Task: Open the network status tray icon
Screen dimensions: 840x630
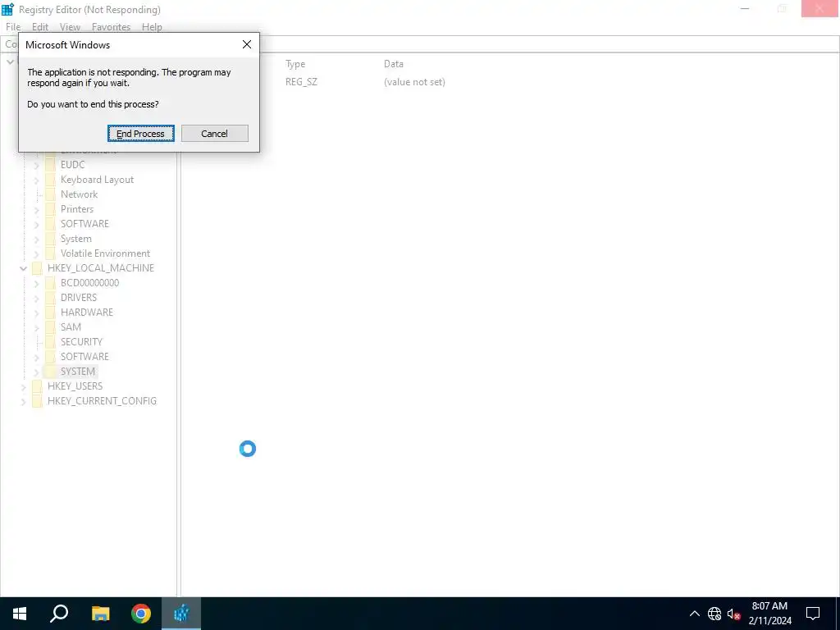Action: pyautogui.click(x=714, y=614)
